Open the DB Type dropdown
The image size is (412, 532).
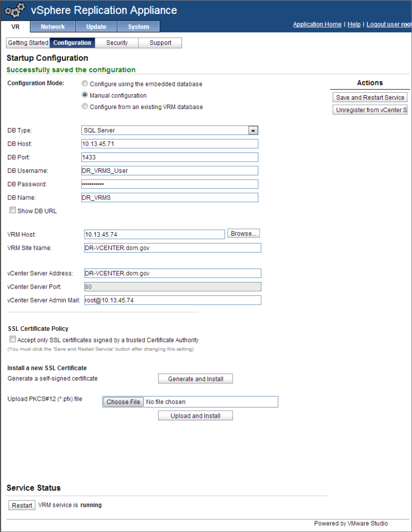coord(253,131)
